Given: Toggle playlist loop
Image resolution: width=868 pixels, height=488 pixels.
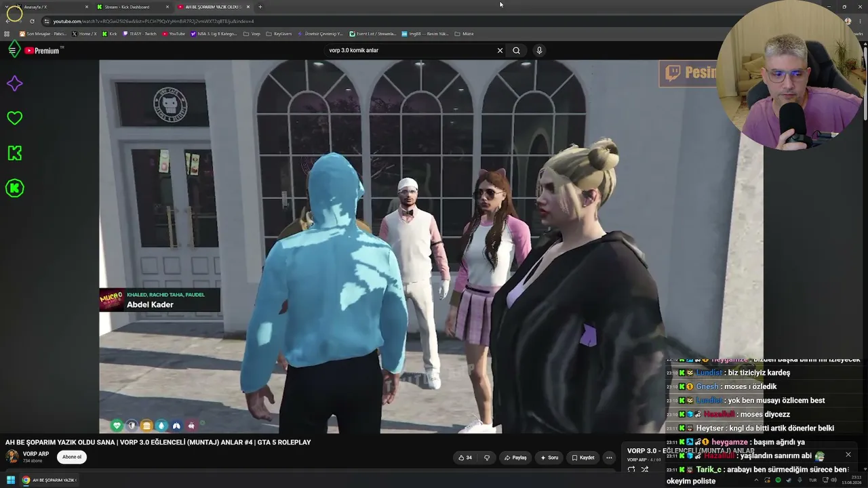Looking at the screenshot, I should (x=631, y=469).
